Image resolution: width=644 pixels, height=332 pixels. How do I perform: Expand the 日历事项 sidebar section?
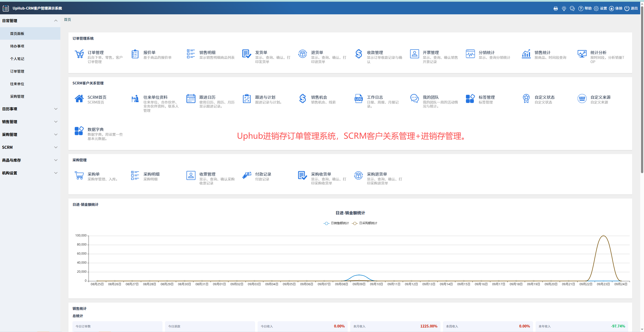point(30,109)
